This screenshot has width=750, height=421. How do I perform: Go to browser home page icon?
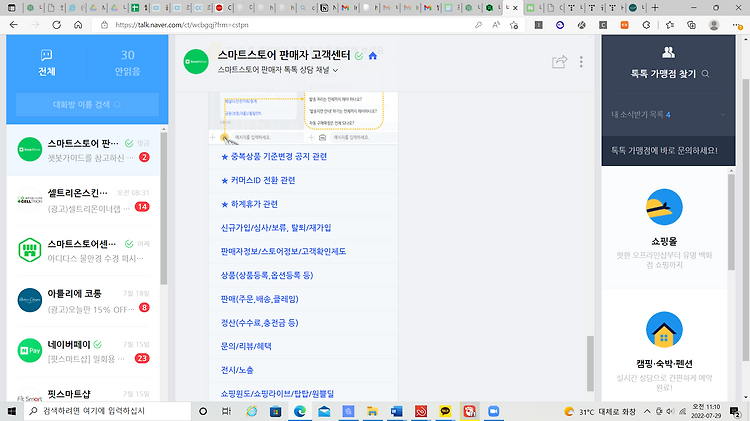[x=78, y=25]
